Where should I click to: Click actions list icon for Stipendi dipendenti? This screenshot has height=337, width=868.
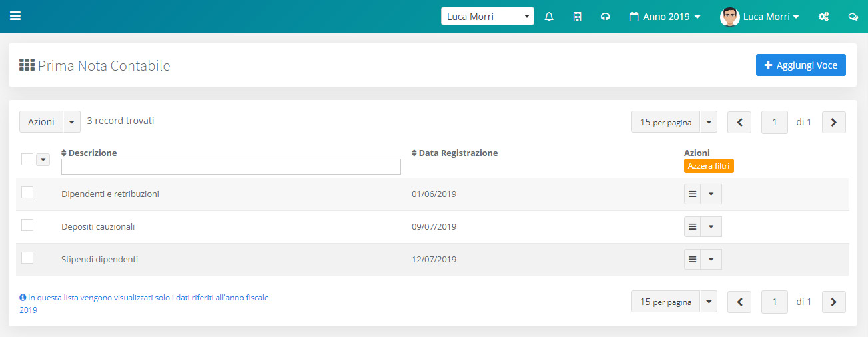pyautogui.click(x=693, y=259)
